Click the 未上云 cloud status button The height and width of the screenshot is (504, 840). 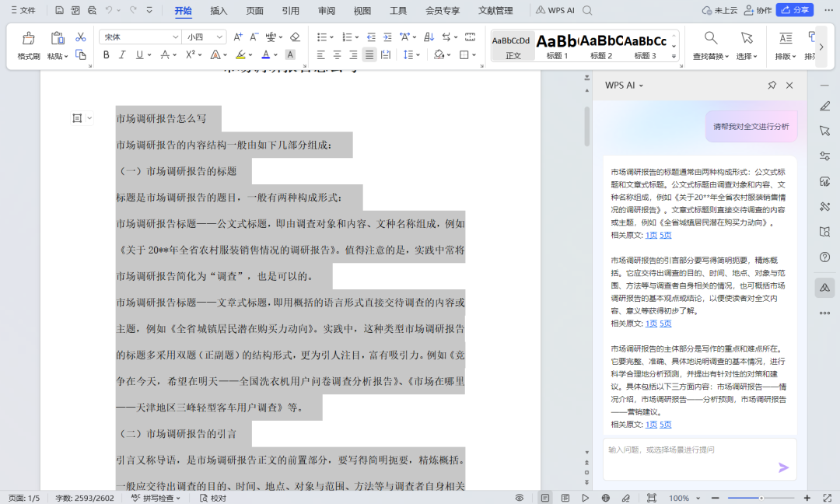pos(719,10)
